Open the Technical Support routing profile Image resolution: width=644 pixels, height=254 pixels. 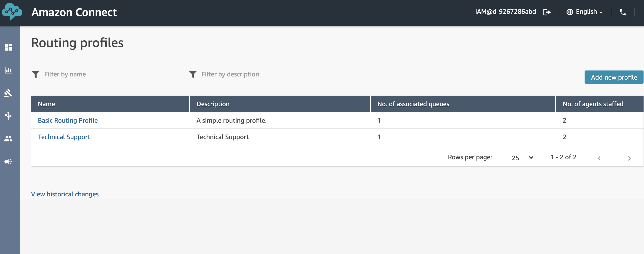[x=64, y=137]
